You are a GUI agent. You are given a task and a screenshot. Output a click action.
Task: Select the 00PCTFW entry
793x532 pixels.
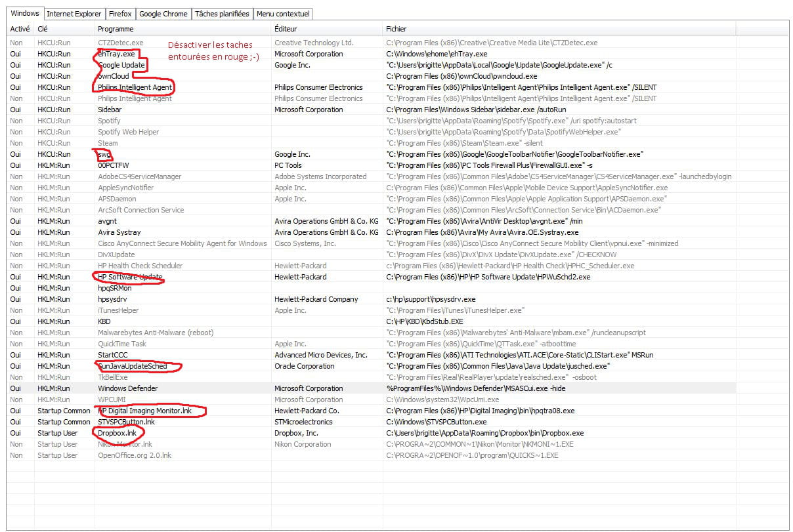point(114,165)
